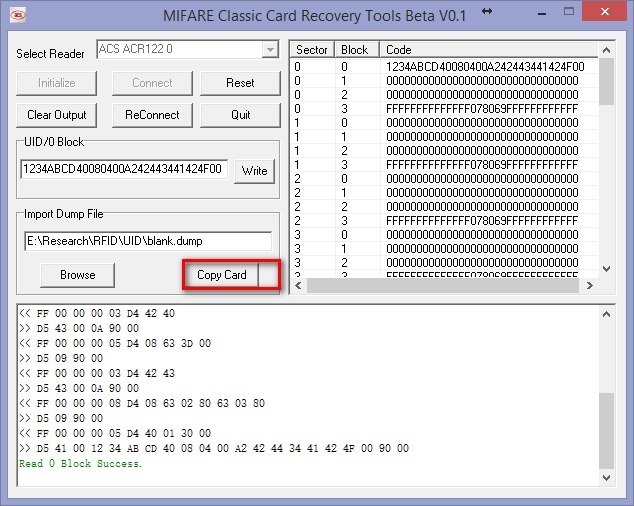Focus the UID/0 Block hex input field
This screenshot has width=634, height=506.
(x=124, y=169)
